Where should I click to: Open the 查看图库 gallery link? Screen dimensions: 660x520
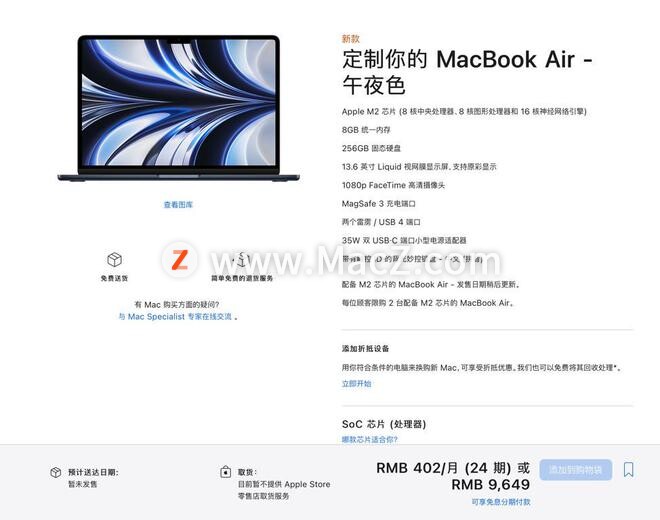(x=178, y=205)
